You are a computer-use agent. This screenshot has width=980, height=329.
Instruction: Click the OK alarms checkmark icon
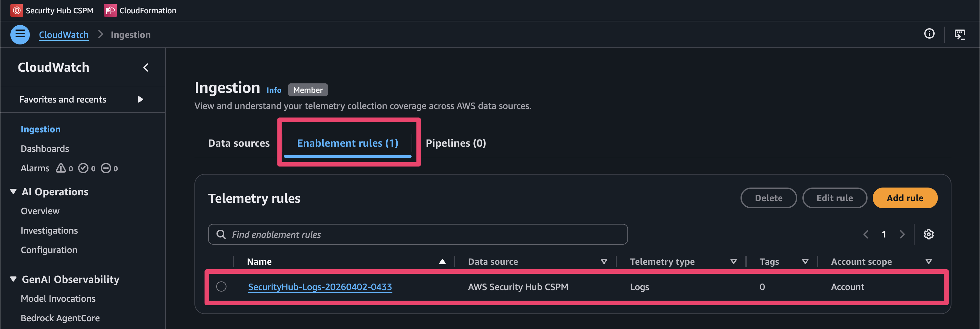point(83,168)
